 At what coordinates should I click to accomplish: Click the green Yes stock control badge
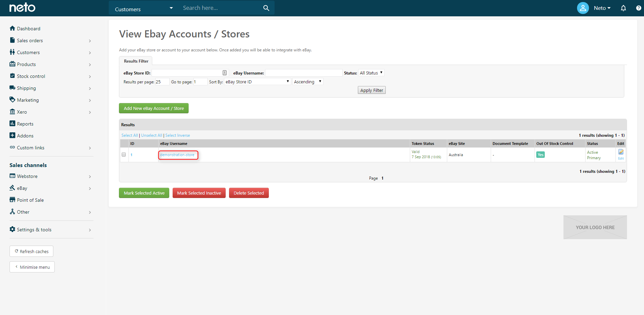[x=540, y=155]
